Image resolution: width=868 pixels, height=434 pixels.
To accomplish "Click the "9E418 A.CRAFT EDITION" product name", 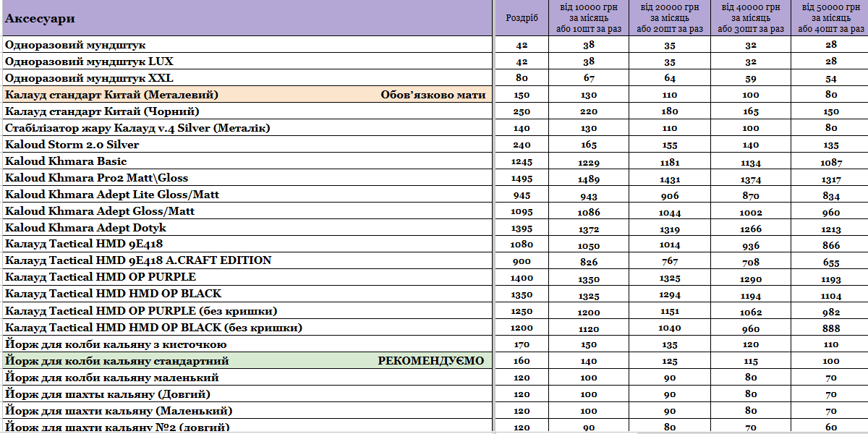I will point(138,260).
